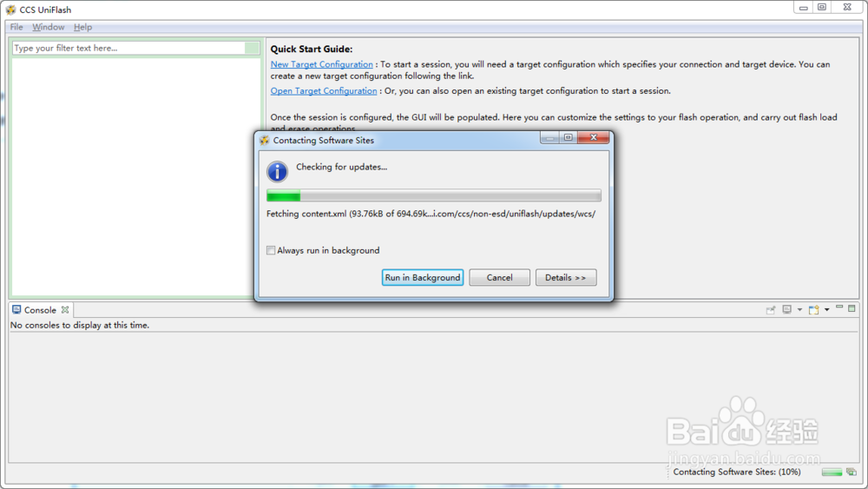Minimize the Contacting Software Sites dialog

549,137
